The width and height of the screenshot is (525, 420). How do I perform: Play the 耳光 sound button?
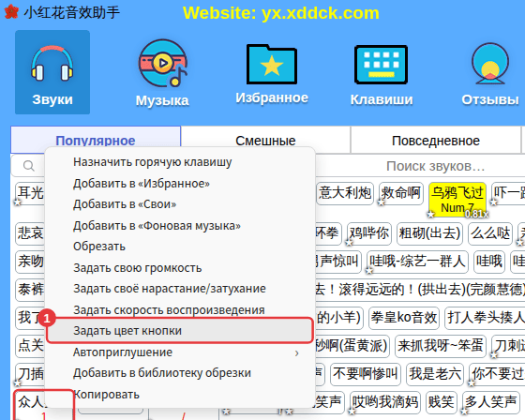click(x=30, y=193)
